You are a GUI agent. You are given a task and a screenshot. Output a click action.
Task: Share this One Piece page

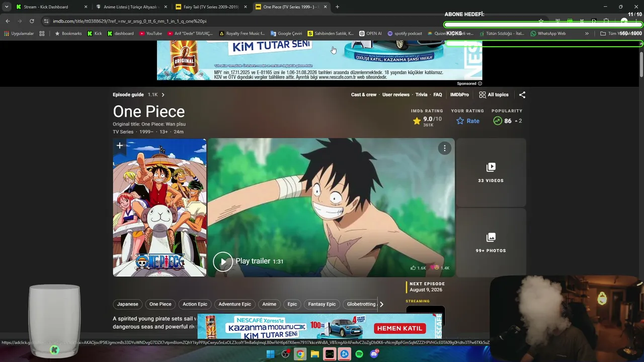[522, 95]
